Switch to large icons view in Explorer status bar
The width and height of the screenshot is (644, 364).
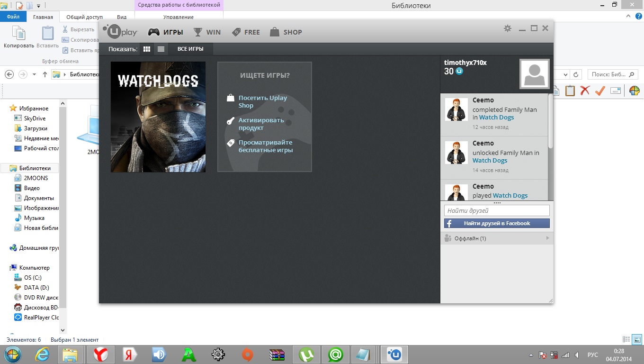636,339
